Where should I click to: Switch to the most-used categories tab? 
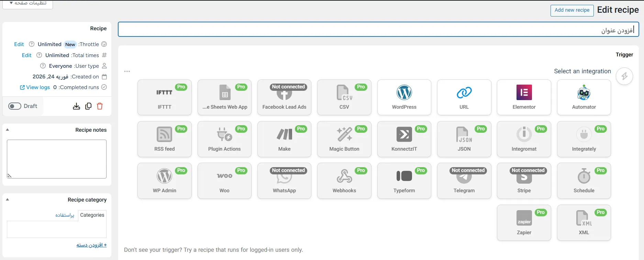pyautogui.click(x=65, y=215)
